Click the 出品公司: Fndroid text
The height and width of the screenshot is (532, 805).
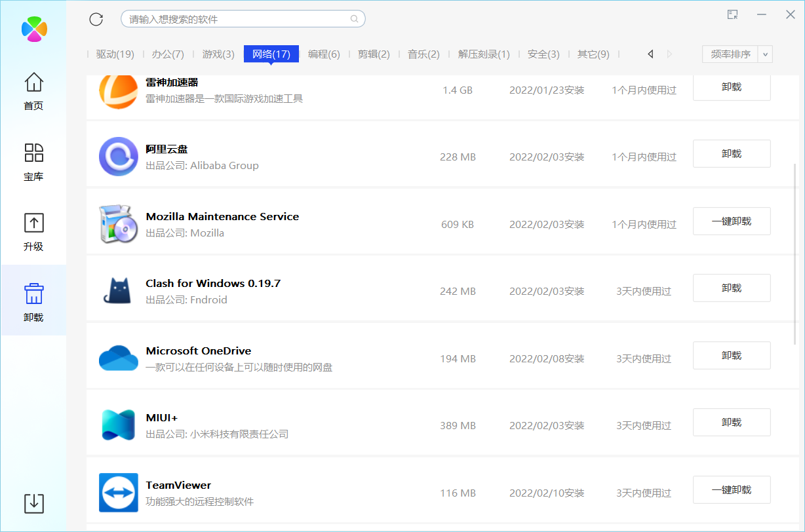(x=186, y=299)
